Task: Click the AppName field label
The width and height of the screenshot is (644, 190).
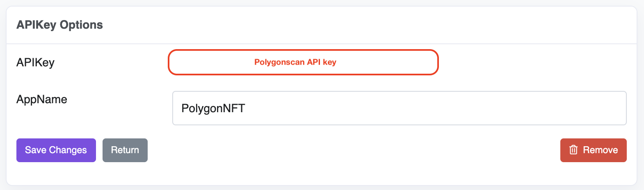Action: coord(42,100)
